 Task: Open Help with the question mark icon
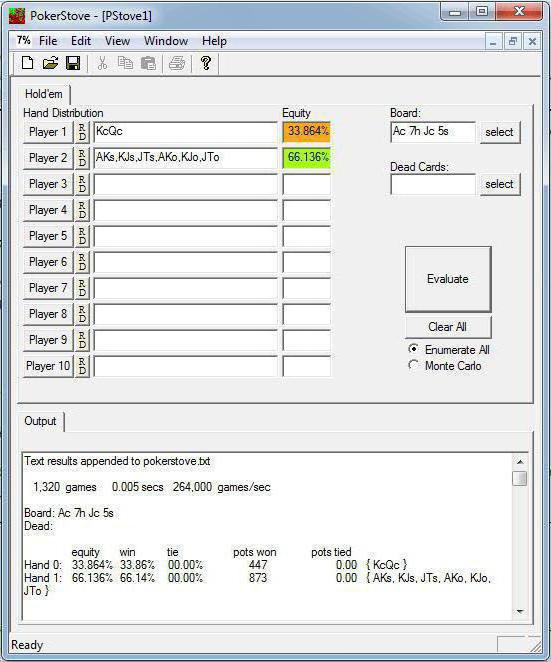coord(206,63)
